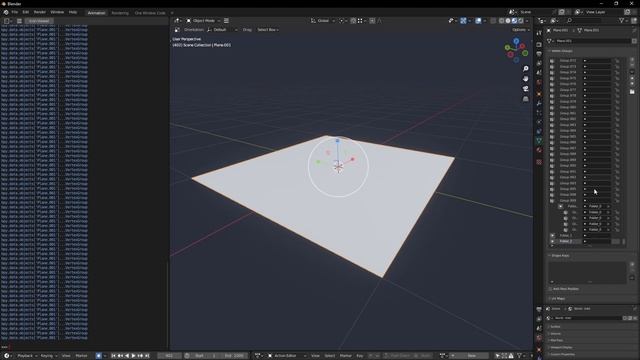
Task: Toggle viewport overlays button
Action: [478, 21]
